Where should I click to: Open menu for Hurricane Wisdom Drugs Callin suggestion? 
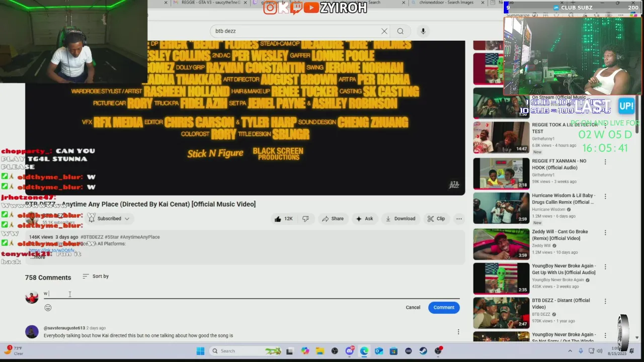click(605, 196)
